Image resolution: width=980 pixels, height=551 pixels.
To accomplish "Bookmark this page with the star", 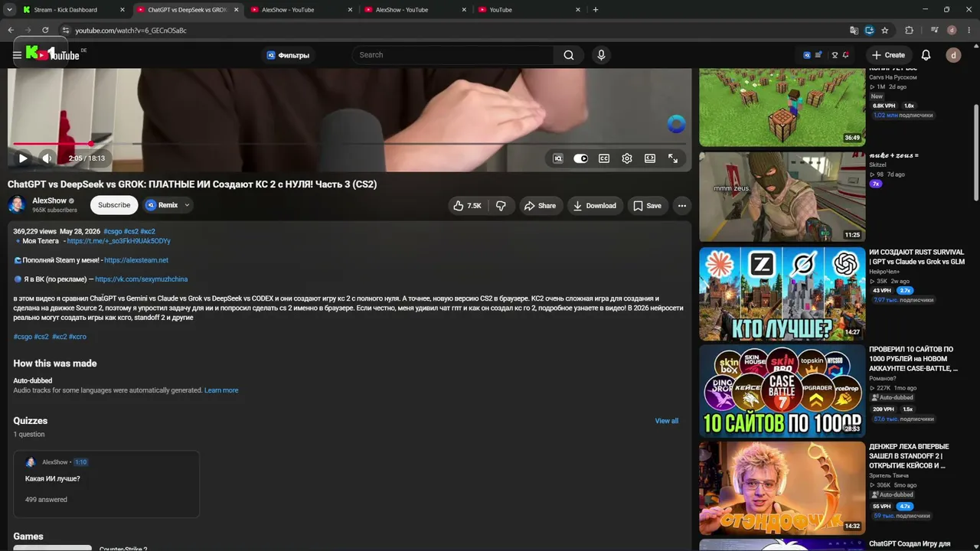I will coord(885,31).
